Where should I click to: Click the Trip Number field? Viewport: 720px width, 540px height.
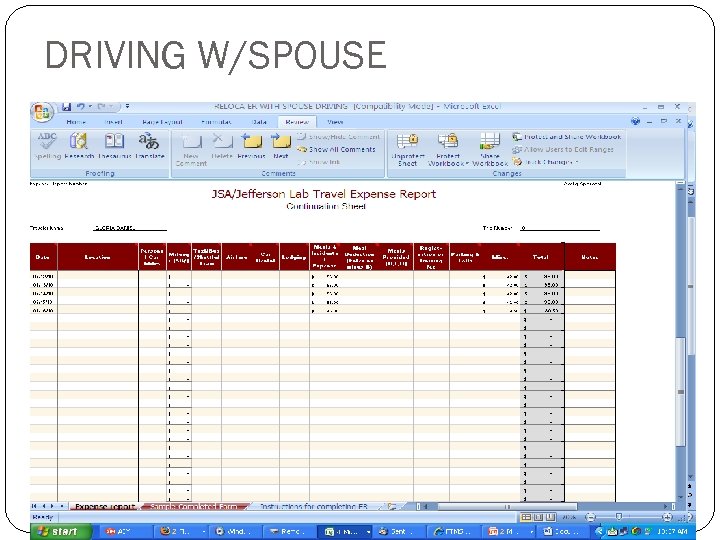click(x=560, y=227)
